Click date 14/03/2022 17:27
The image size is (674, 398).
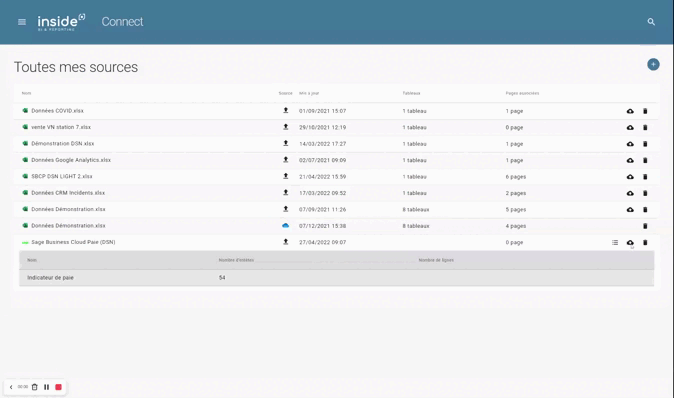coord(322,144)
